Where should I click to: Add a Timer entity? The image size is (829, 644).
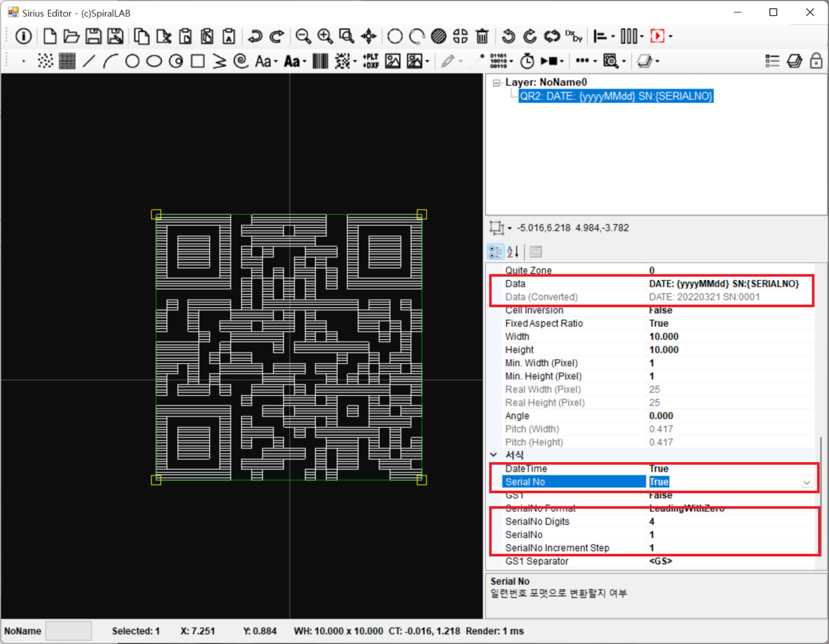click(527, 61)
